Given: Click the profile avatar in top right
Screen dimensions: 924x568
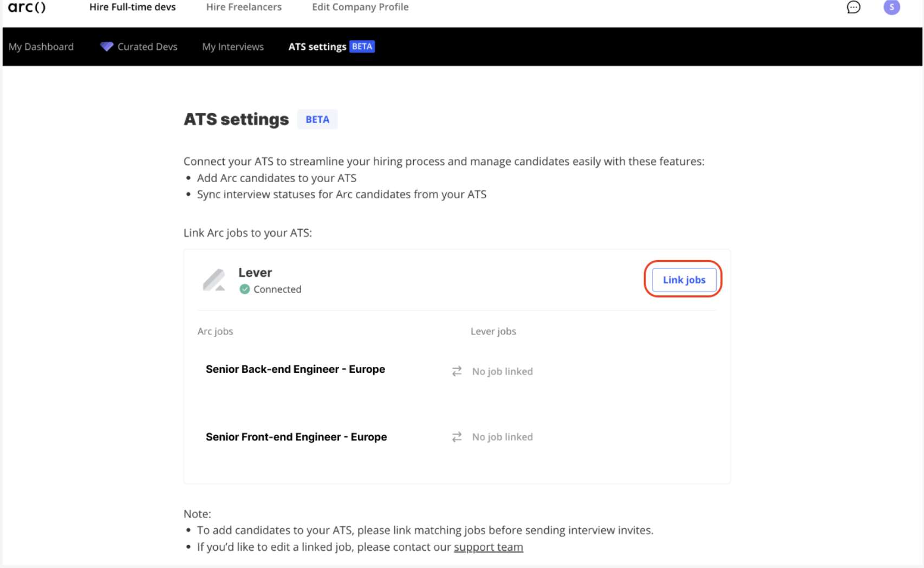Looking at the screenshot, I should point(892,8).
